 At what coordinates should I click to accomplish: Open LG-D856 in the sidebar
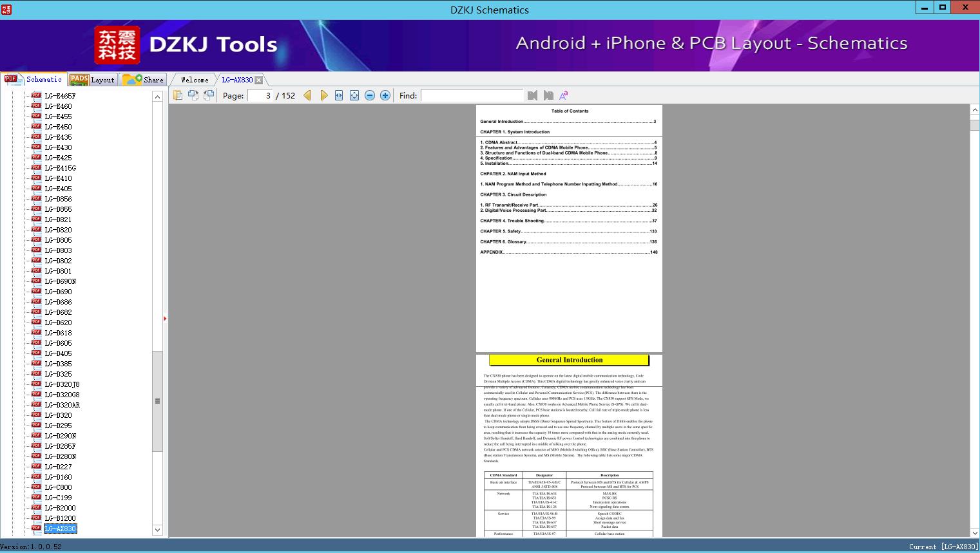58,199
